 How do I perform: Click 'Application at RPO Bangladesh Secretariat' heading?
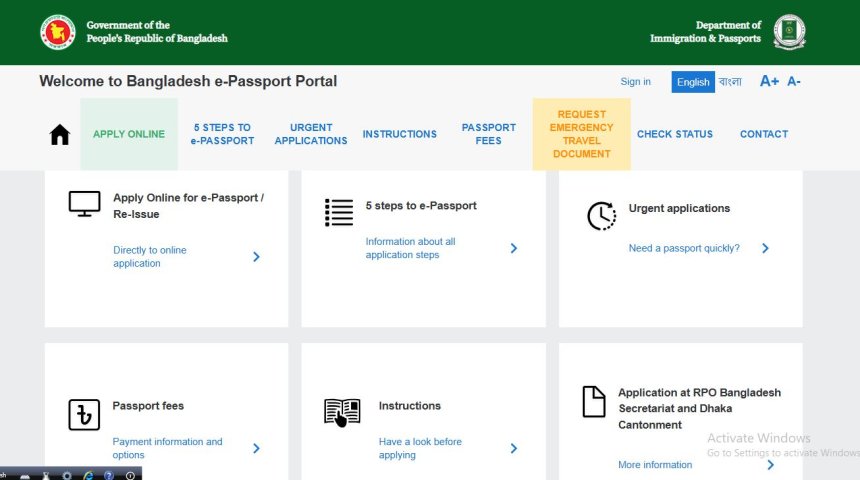[x=699, y=409]
